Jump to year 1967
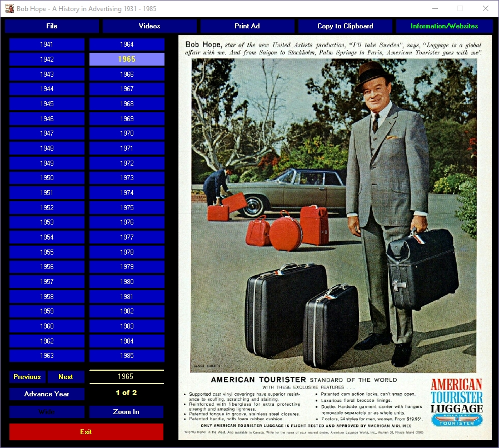The height and width of the screenshot is (448, 499). (x=127, y=89)
